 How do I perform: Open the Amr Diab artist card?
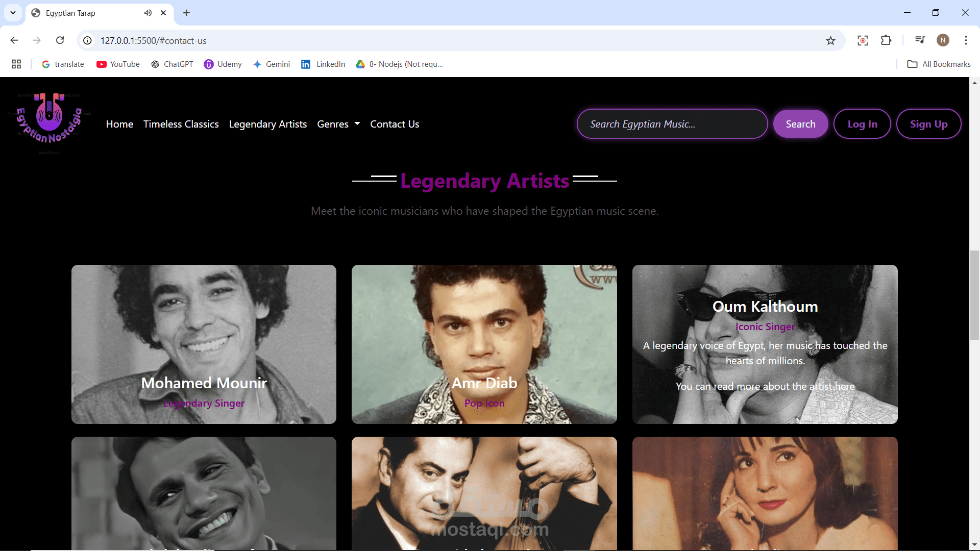tap(484, 344)
